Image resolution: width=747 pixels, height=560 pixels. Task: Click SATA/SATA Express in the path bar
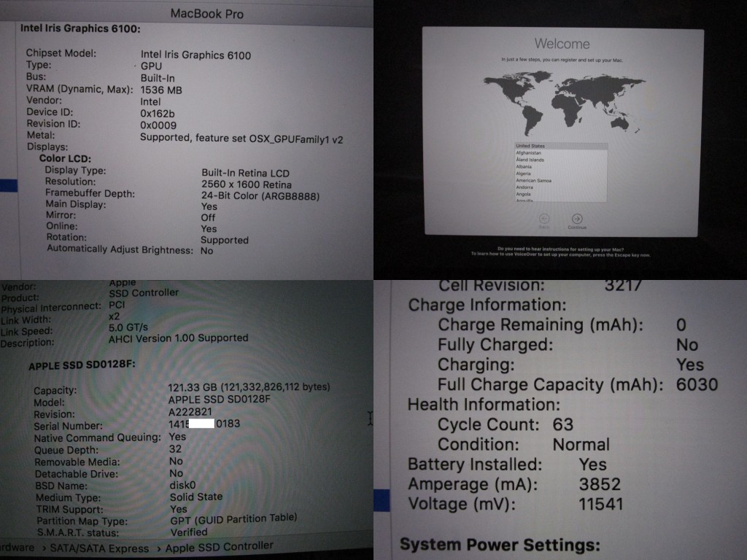coord(99,548)
